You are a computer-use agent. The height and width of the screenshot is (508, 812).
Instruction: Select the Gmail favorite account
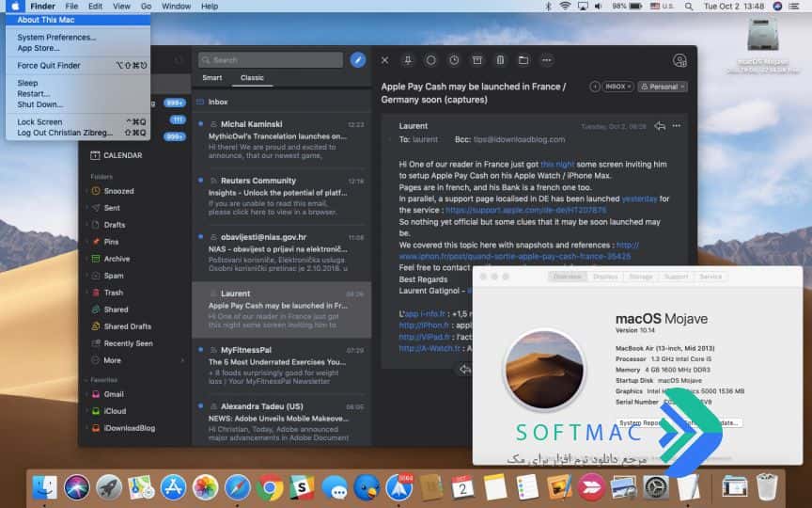(108, 394)
